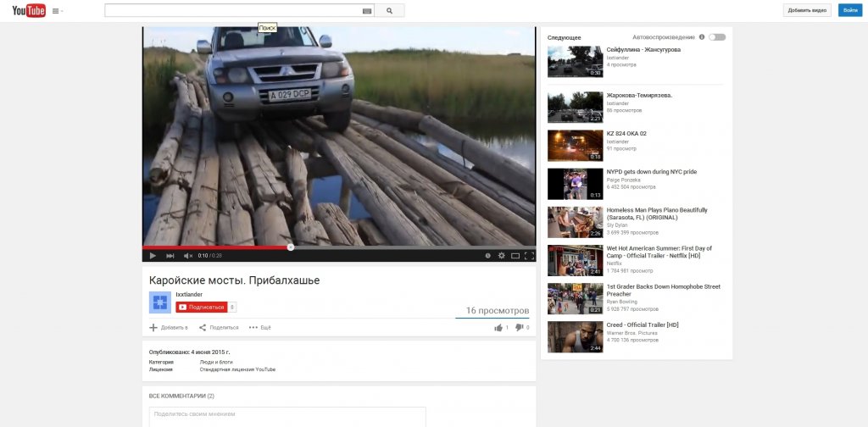Click the search magnifier button

[389, 10]
